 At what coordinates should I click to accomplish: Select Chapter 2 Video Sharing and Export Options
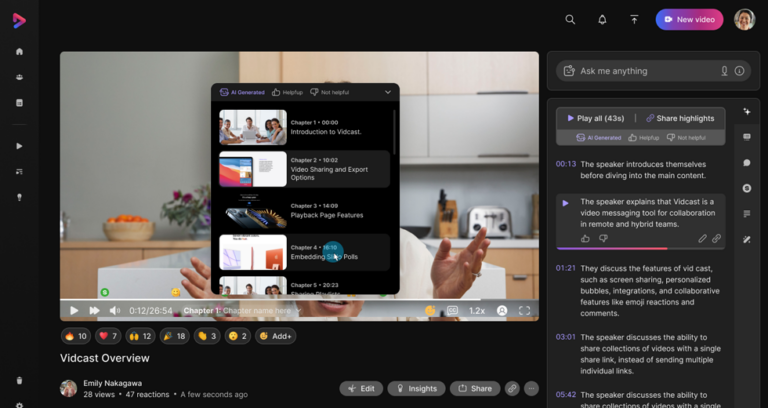304,169
